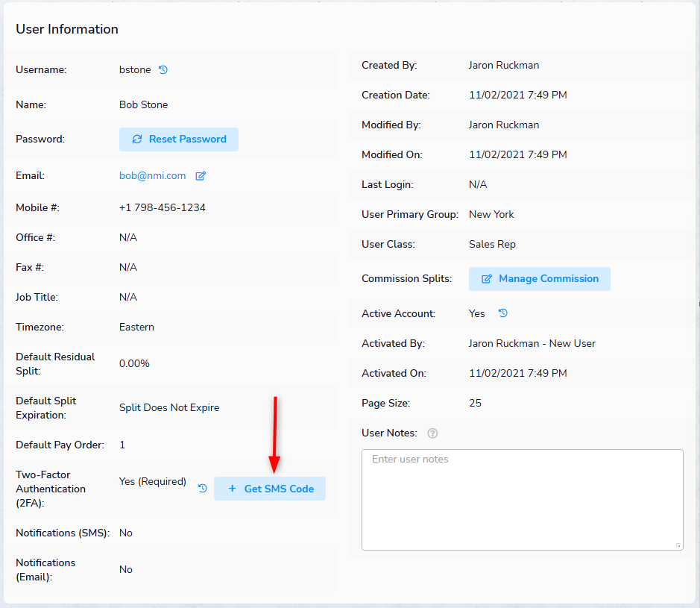Open the bob@nmi.com email link
The image size is (700, 608).
pyautogui.click(x=152, y=176)
